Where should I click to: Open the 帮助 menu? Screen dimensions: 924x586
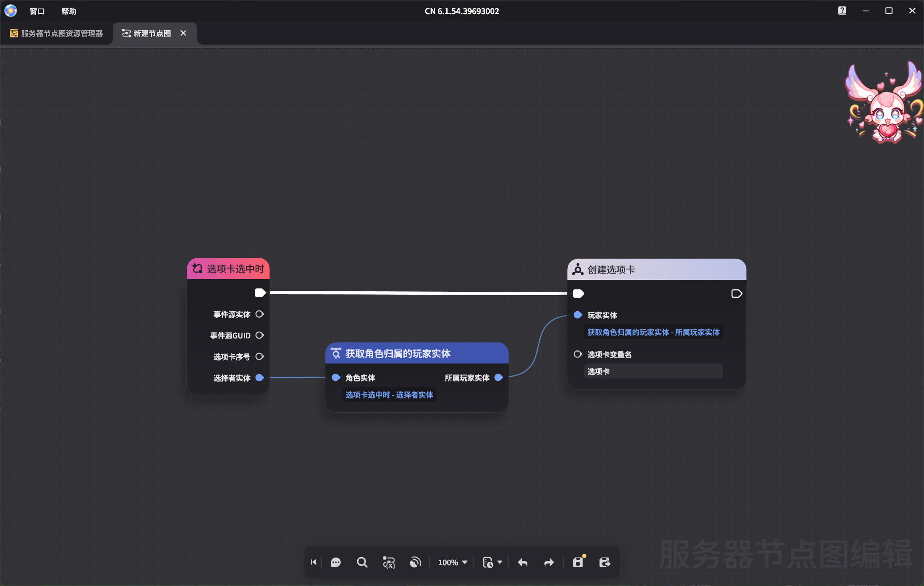point(68,11)
